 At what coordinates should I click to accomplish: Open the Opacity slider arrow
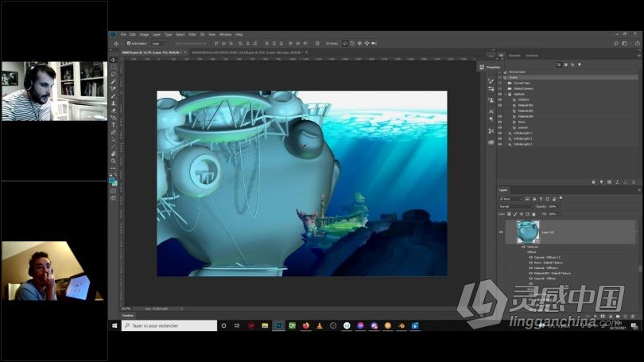(559, 206)
